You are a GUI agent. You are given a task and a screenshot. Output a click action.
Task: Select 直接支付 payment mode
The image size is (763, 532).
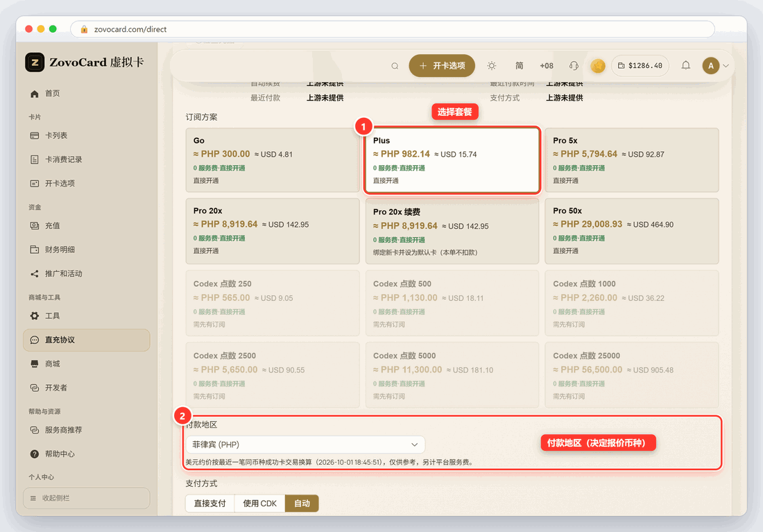pyautogui.click(x=209, y=504)
